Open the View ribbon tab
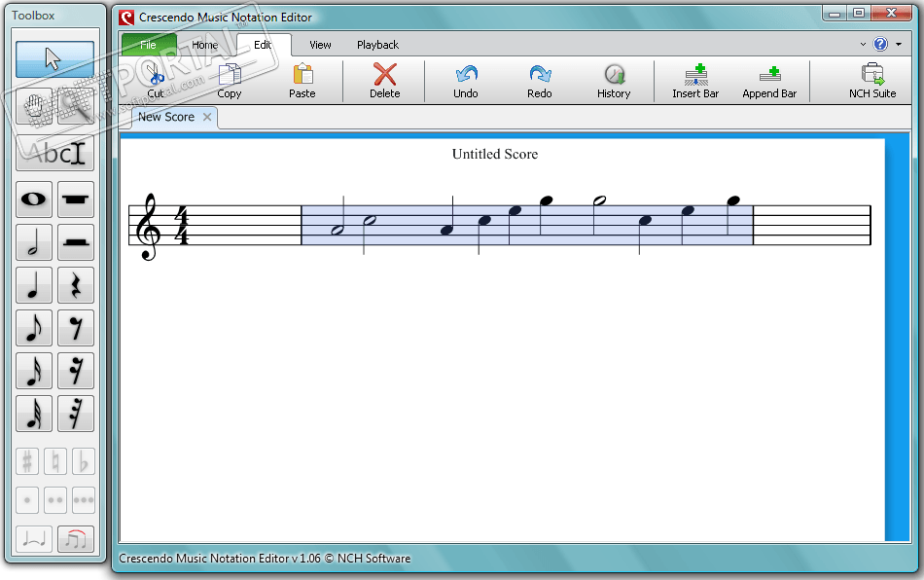 coord(321,45)
